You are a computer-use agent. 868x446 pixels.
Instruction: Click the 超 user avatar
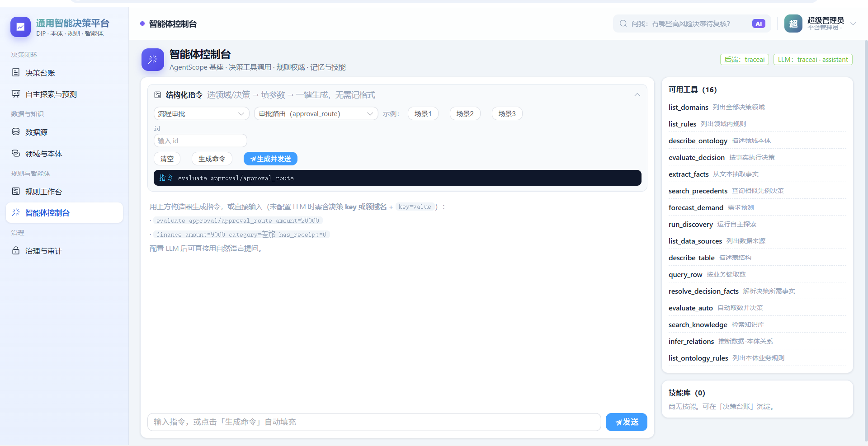(793, 23)
